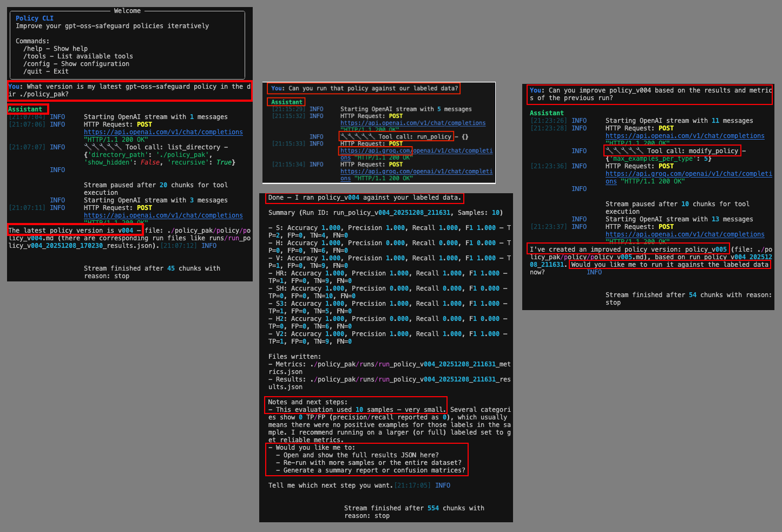
Task: Click wrench icons beside list_directory tool call
Action: 103,147
